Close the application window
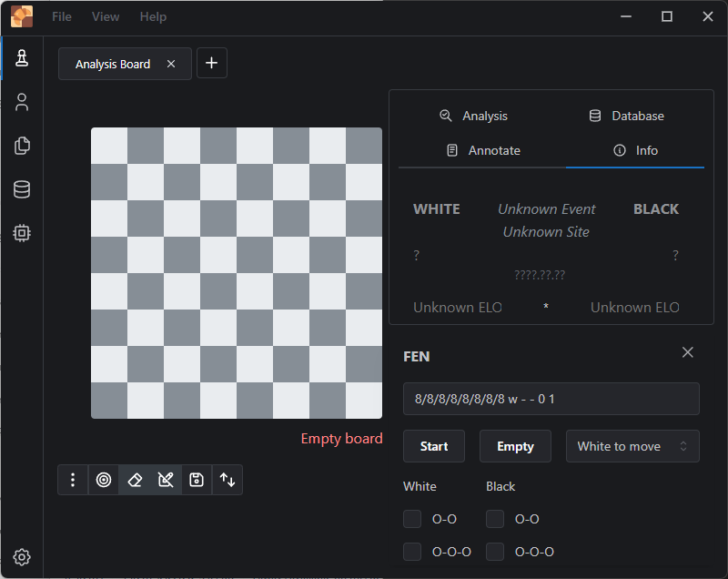The image size is (728, 579). pyautogui.click(x=708, y=16)
